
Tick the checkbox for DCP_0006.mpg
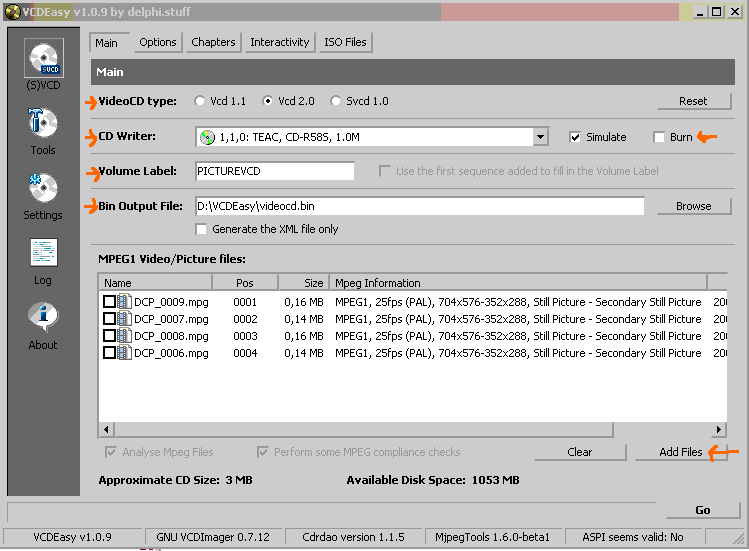(109, 353)
